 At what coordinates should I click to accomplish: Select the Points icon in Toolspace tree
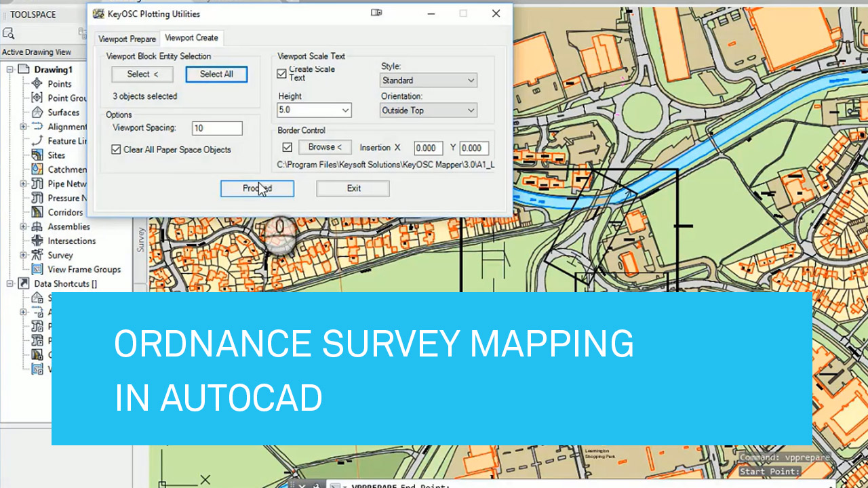(x=37, y=83)
